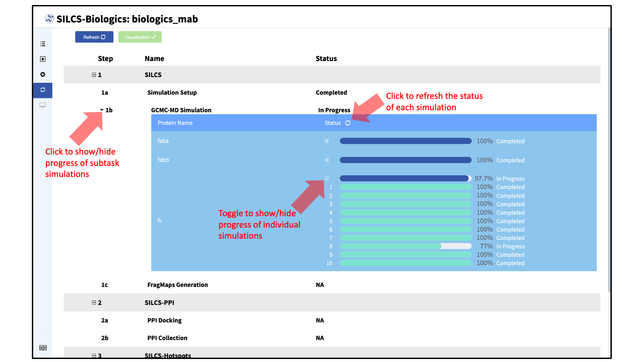
Task: Click the vertical scrollbar on the right
Action: (609, 160)
